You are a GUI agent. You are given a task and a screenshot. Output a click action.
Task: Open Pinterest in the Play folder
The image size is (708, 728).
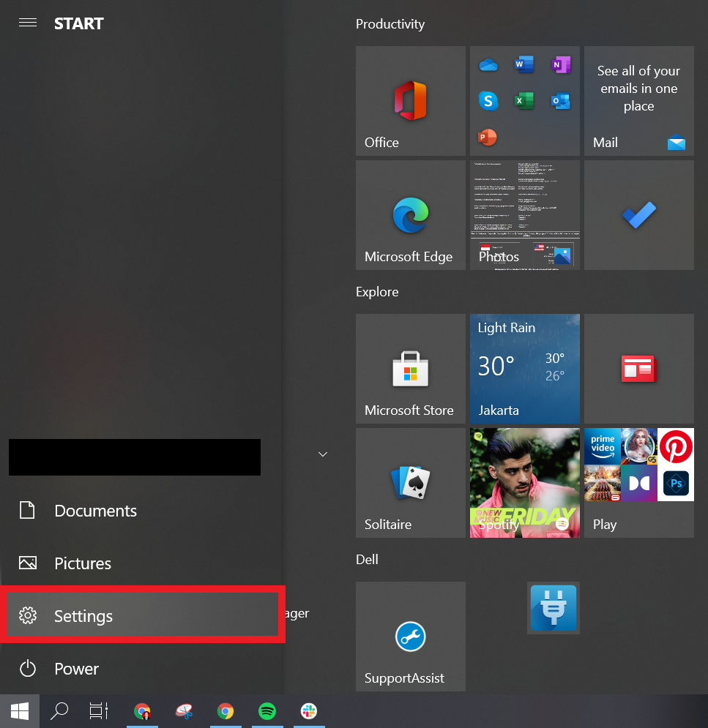(676, 446)
